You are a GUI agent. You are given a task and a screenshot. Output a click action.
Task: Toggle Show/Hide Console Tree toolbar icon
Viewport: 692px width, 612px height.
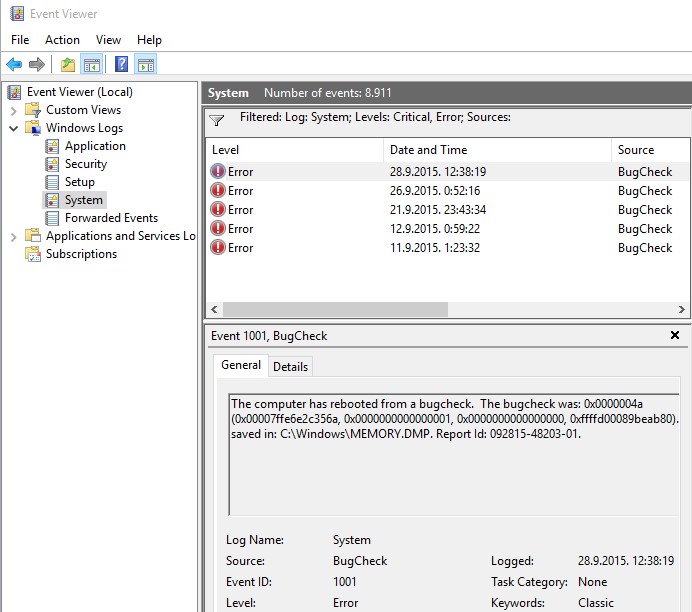(92, 65)
